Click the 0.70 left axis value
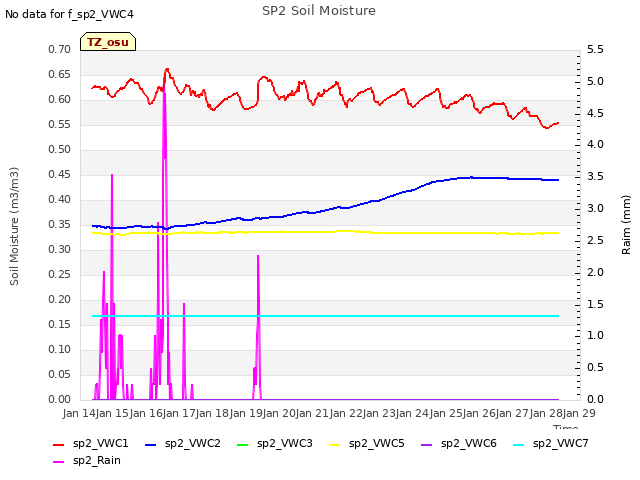 click(60, 50)
